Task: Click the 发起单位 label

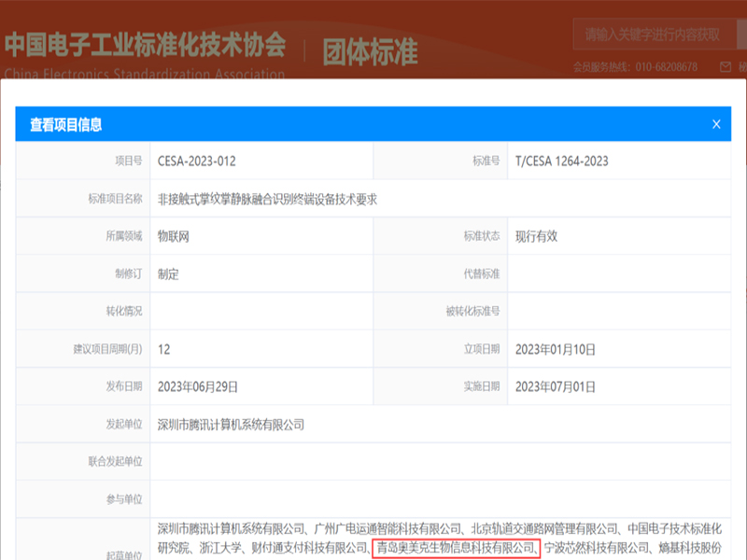Action: (x=124, y=424)
